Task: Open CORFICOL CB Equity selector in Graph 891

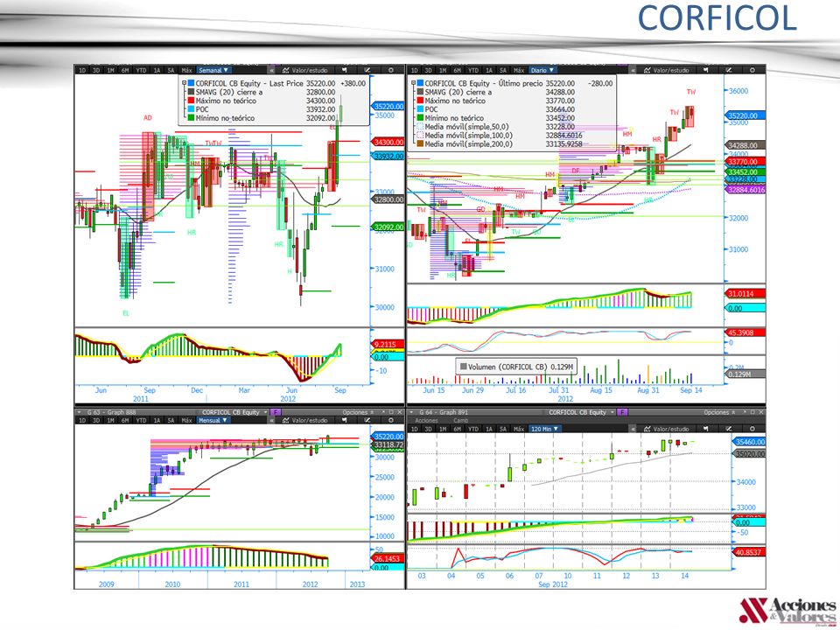Action: (x=581, y=412)
